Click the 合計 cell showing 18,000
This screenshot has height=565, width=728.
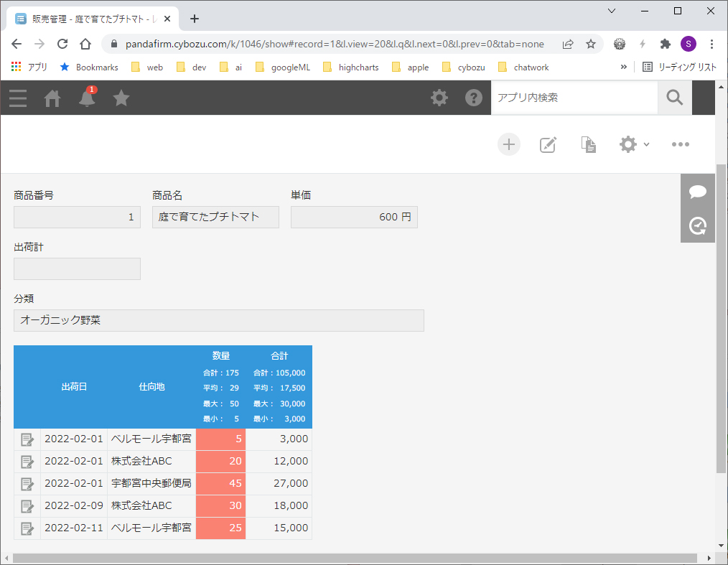tap(279, 506)
